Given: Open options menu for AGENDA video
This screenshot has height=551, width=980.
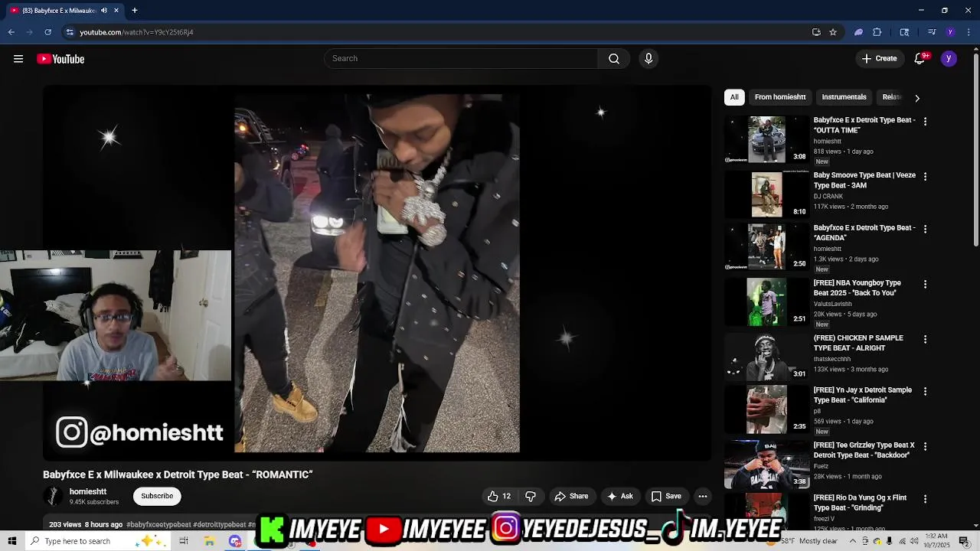Looking at the screenshot, I should point(925,230).
